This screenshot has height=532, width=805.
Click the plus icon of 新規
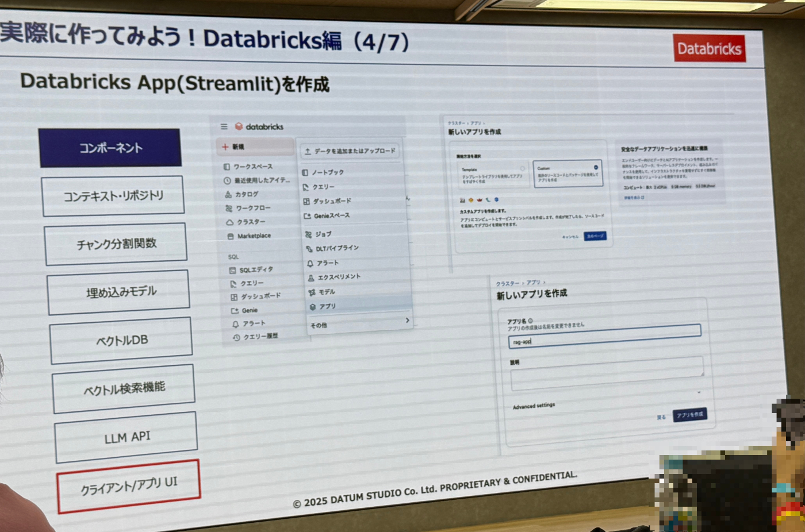point(225,147)
